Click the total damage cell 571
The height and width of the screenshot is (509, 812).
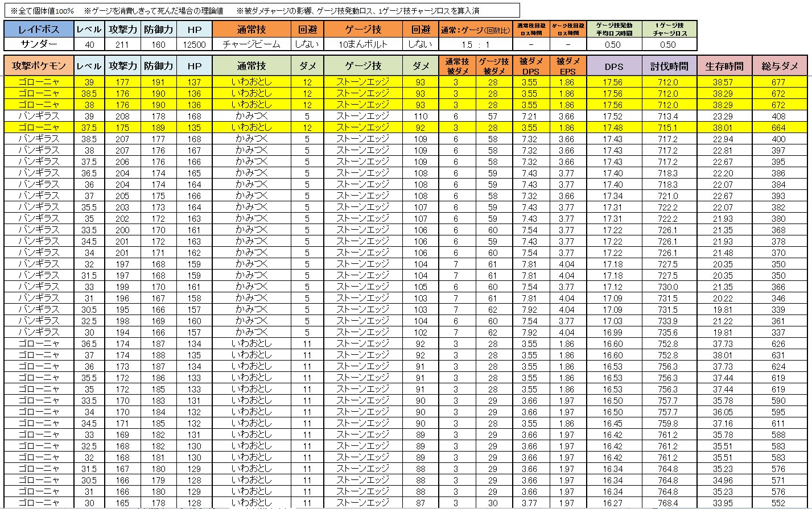(x=780, y=480)
